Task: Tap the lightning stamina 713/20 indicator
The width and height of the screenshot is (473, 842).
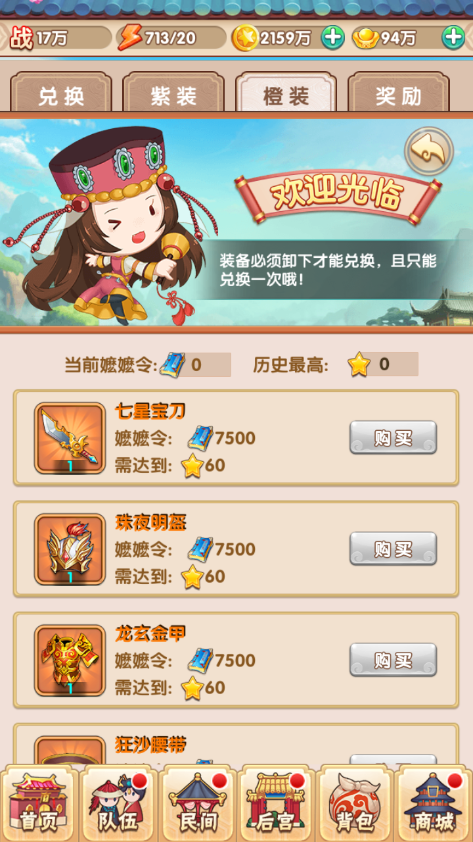Action: 171,38
